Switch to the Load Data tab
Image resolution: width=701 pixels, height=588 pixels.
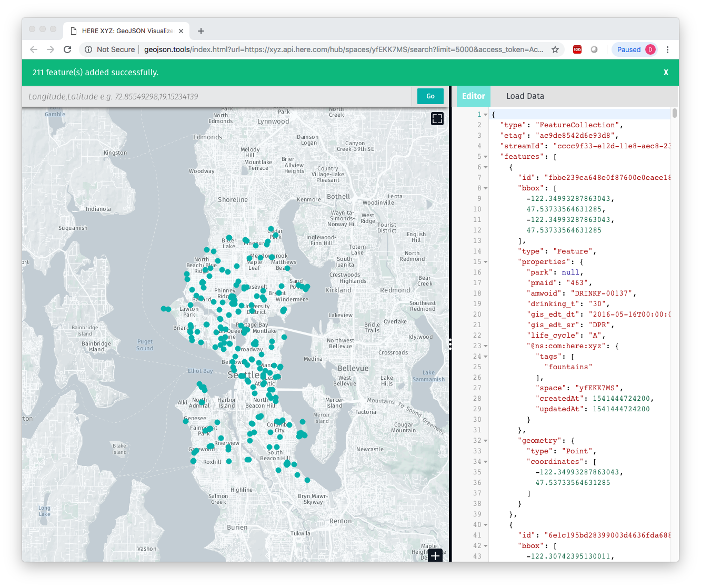525,96
